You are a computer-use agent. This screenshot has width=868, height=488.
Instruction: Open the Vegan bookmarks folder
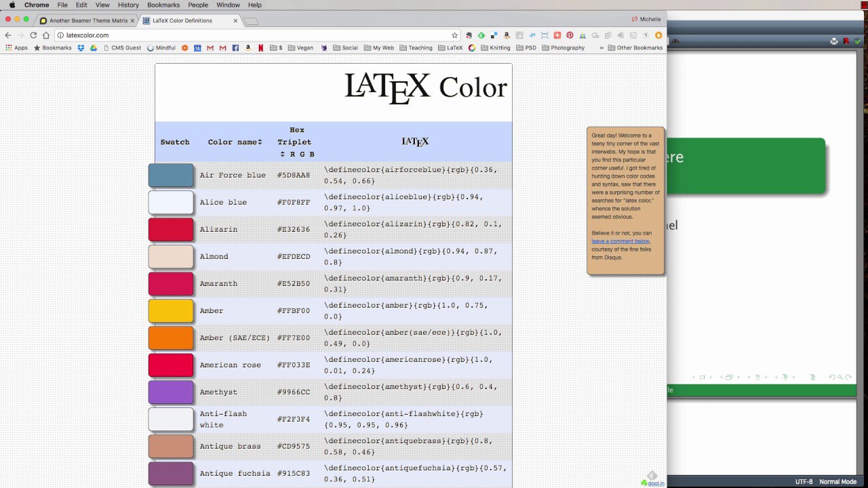[300, 48]
